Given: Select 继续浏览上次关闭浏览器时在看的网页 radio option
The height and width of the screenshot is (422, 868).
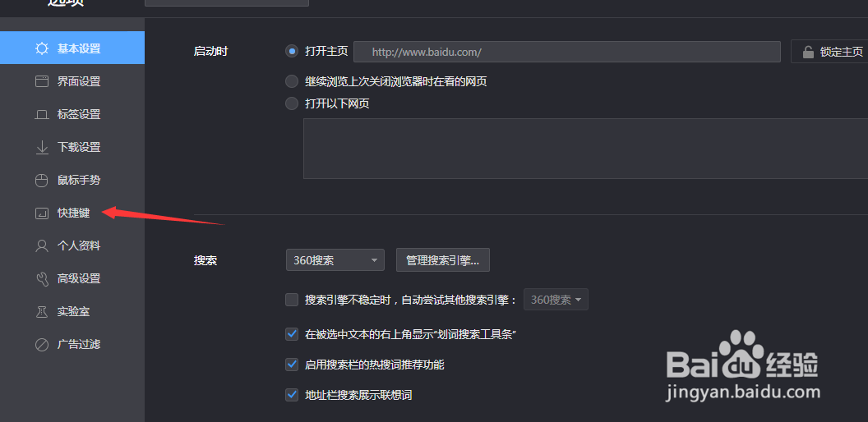Looking at the screenshot, I should click(292, 82).
